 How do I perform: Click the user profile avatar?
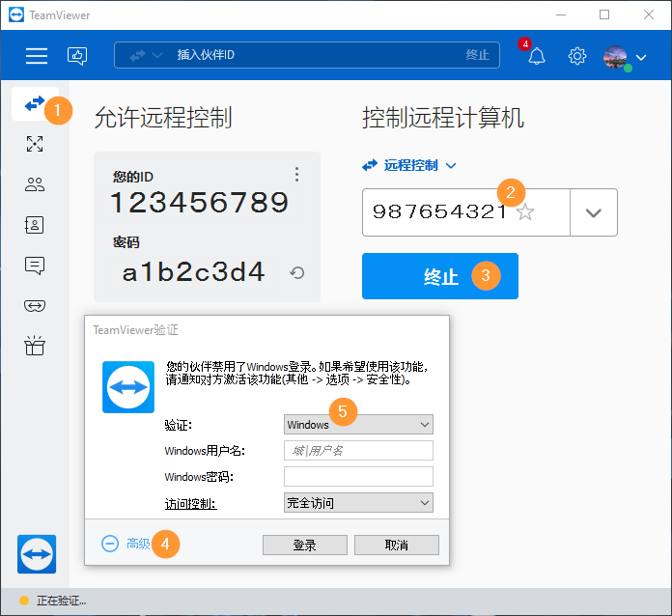pos(615,57)
